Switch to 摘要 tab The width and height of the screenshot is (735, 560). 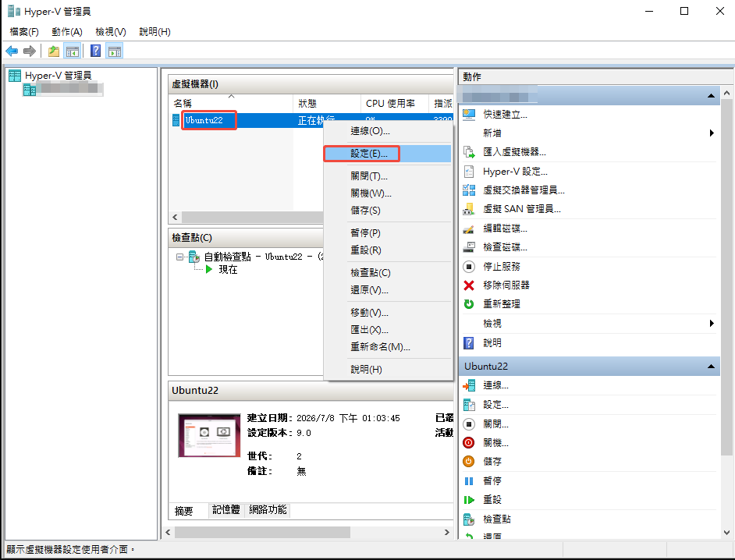click(184, 511)
